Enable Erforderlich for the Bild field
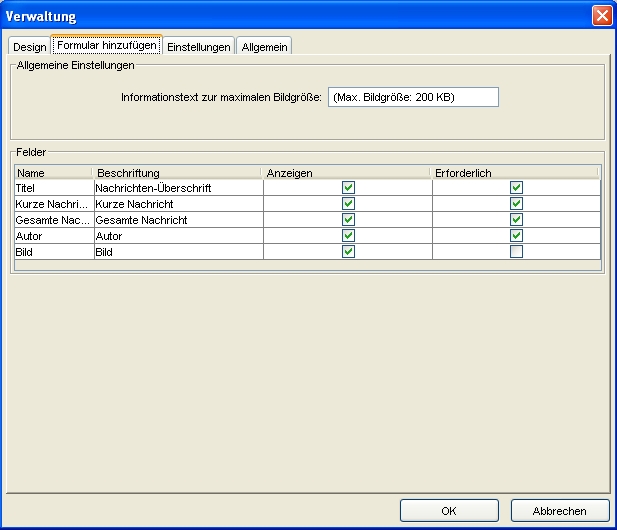Image resolution: width=617 pixels, height=530 pixels. (x=516, y=252)
